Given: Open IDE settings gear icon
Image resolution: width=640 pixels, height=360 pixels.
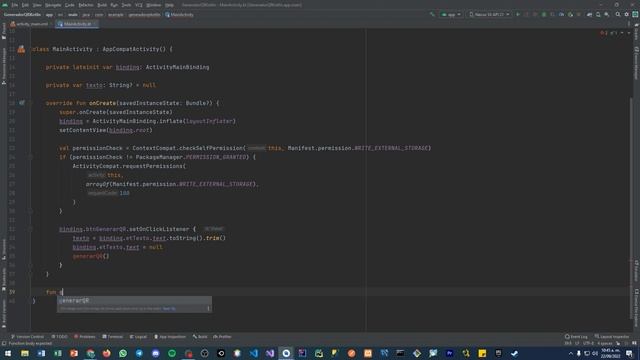Looking at the screenshot, I should [x=627, y=14].
